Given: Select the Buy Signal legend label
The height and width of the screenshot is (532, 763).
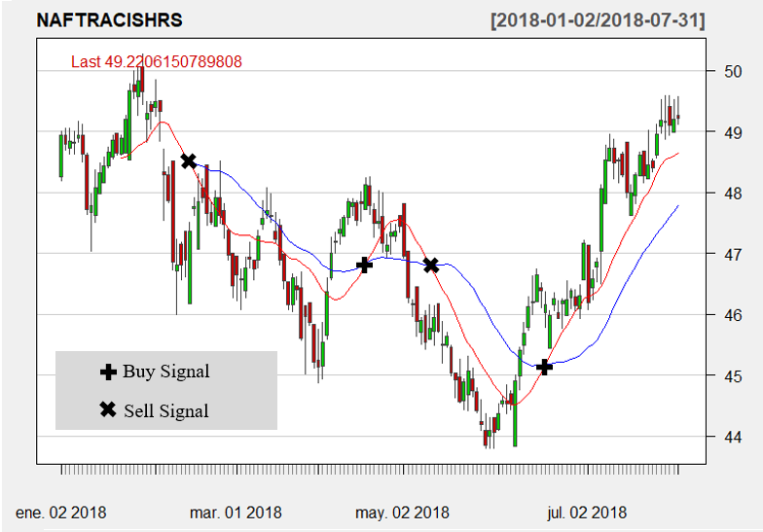Looking at the screenshot, I should (165, 372).
